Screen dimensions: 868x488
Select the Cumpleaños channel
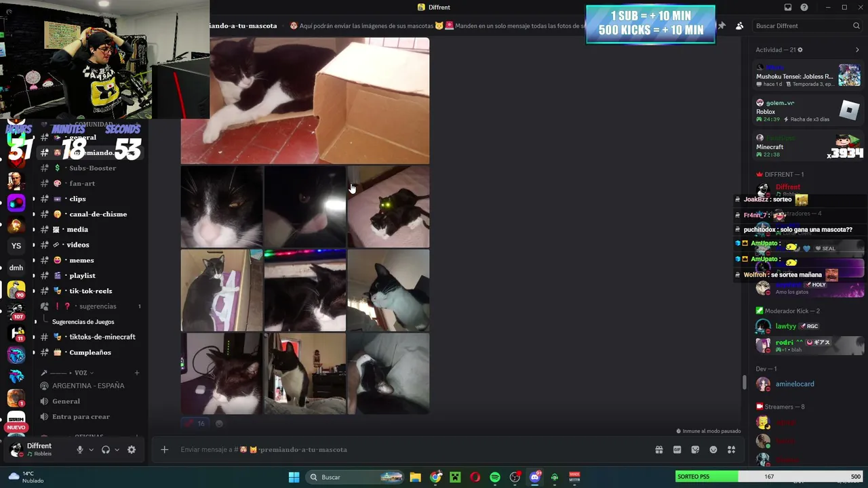(x=91, y=352)
